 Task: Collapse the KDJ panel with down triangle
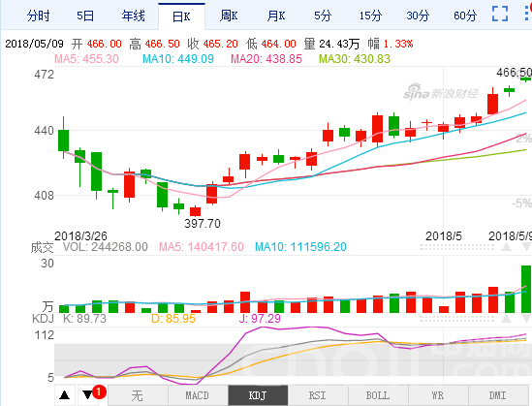click(526, 318)
